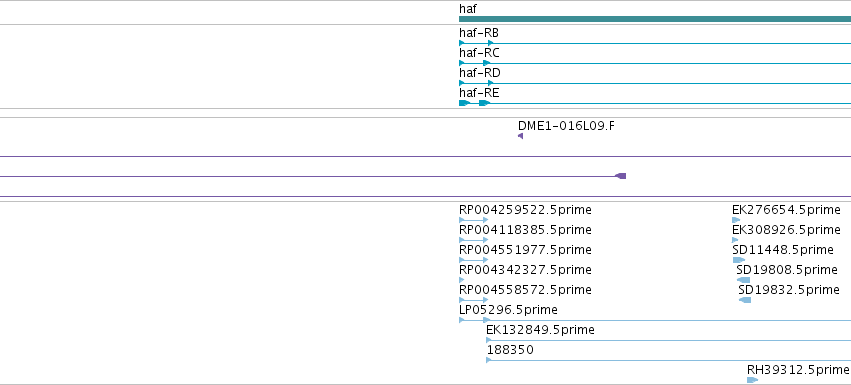
Task: Click the RP004551977.5prime feature
Action: pyautogui.click(x=474, y=260)
